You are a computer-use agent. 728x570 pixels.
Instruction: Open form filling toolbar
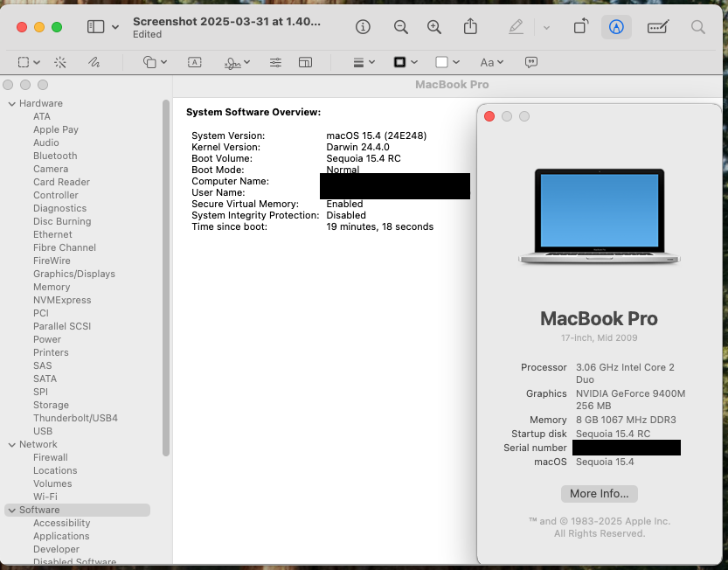(x=658, y=27)
